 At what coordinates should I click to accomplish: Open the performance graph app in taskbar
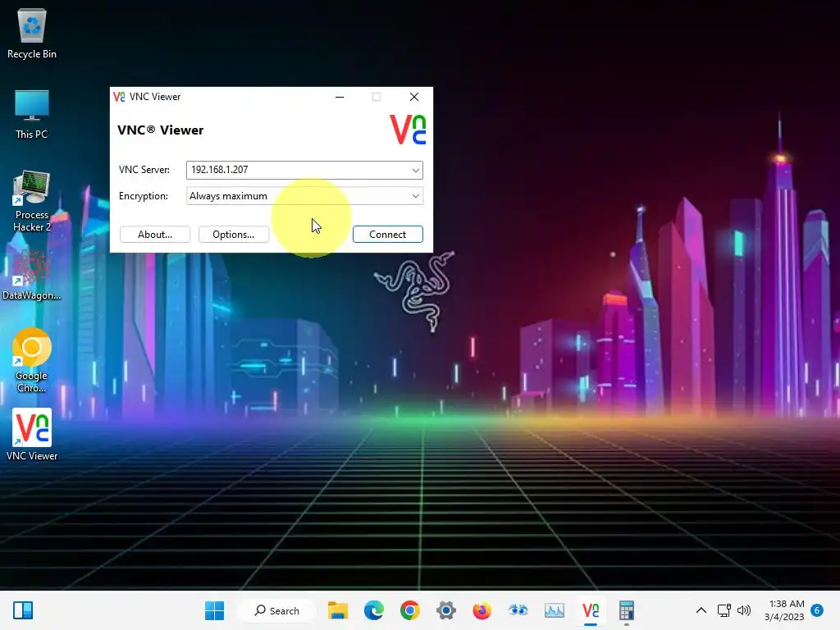[x=555, y=610]
